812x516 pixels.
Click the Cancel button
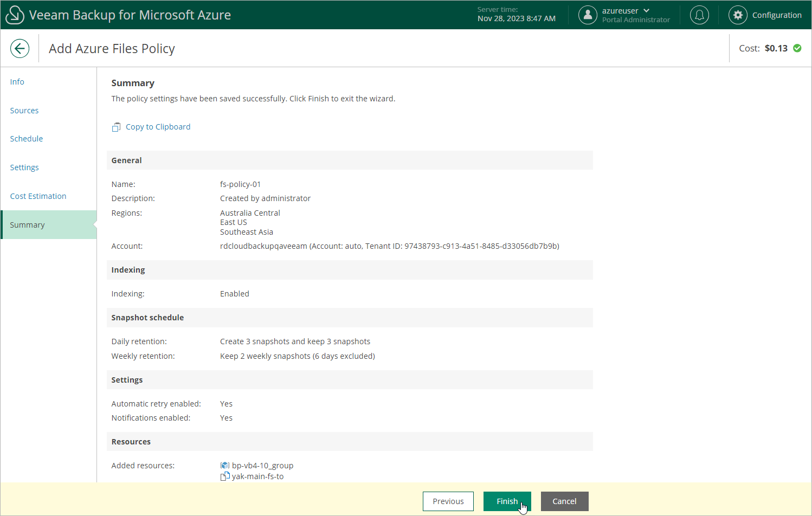564,501
